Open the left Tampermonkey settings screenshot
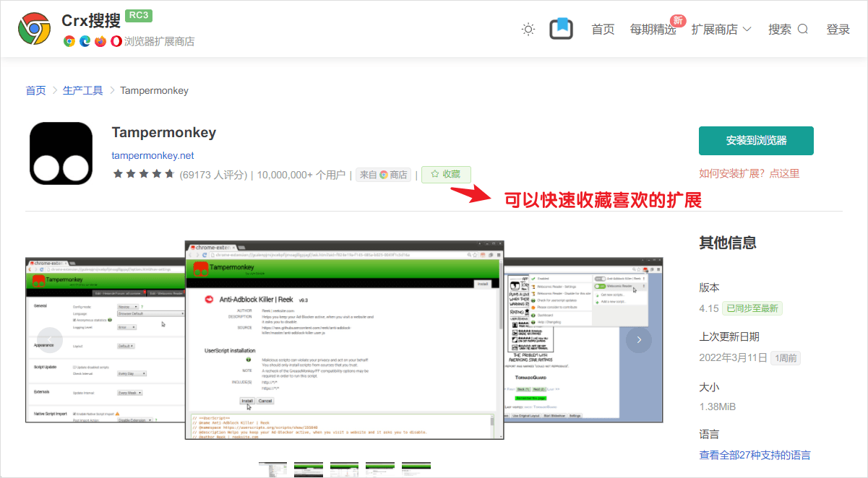 105,339
